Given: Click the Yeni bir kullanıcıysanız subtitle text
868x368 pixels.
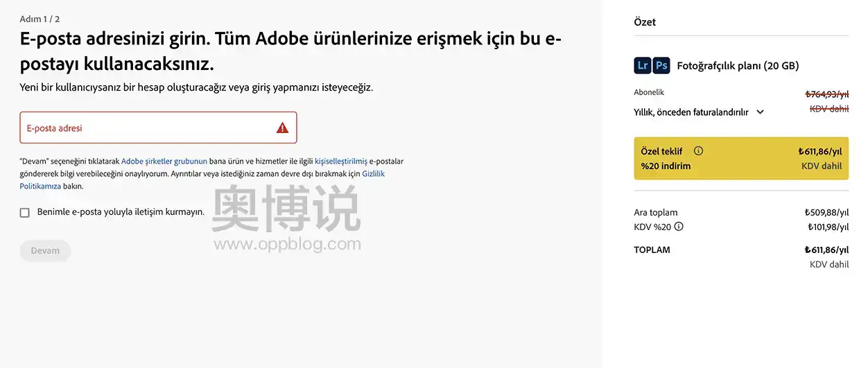Looking at the screenshot, I should 196,87.
